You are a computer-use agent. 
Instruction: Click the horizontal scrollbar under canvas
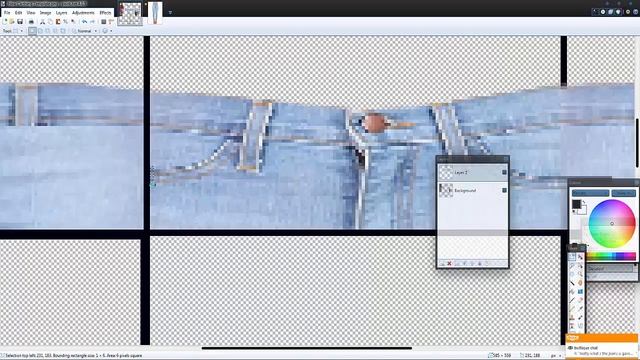(307, 348)
